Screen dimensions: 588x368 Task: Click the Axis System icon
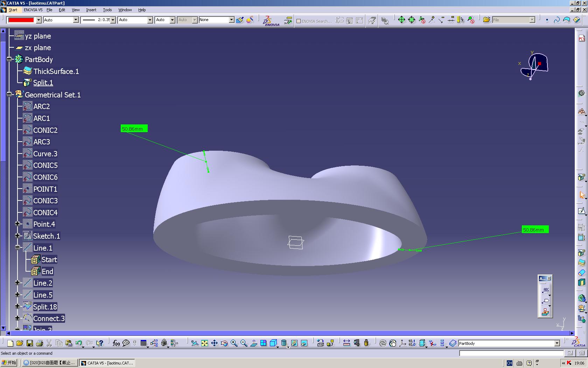pos(402,343)
